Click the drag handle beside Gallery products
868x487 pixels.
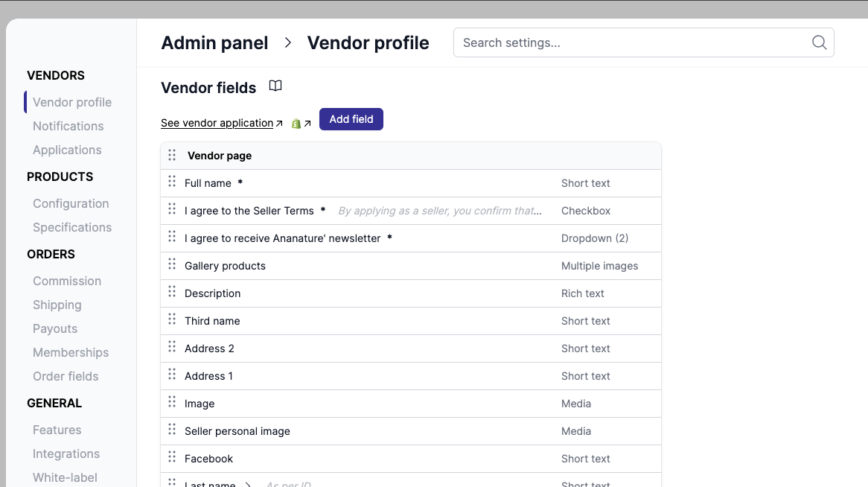point(172,265)
